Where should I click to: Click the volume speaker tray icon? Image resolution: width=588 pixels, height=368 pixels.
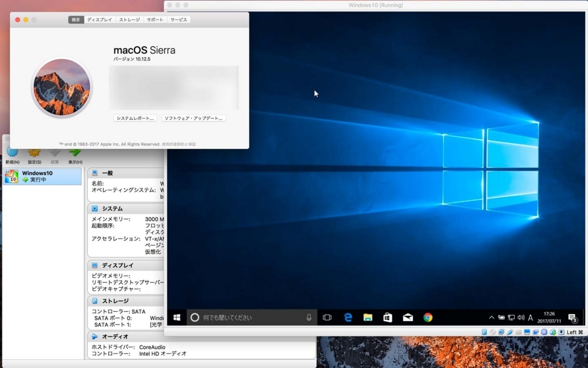coord(521,317)
